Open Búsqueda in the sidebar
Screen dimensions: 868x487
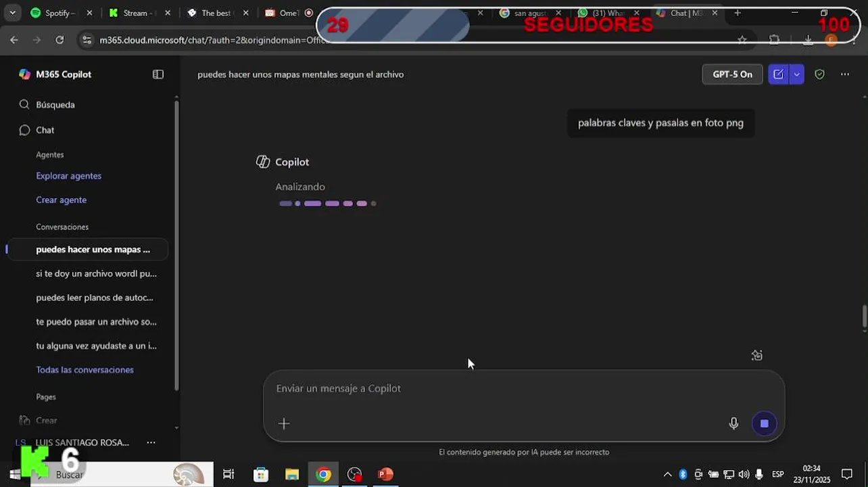pos(55,105)
